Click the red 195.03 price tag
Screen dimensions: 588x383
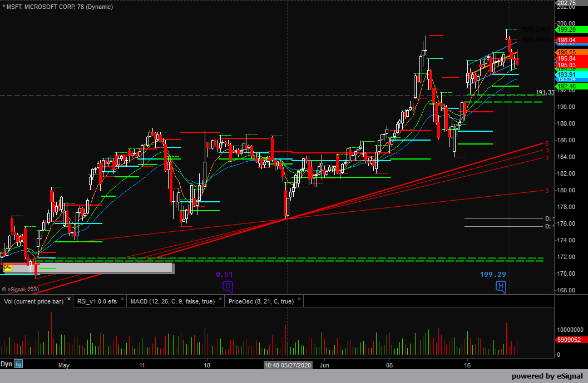(571, 65)
